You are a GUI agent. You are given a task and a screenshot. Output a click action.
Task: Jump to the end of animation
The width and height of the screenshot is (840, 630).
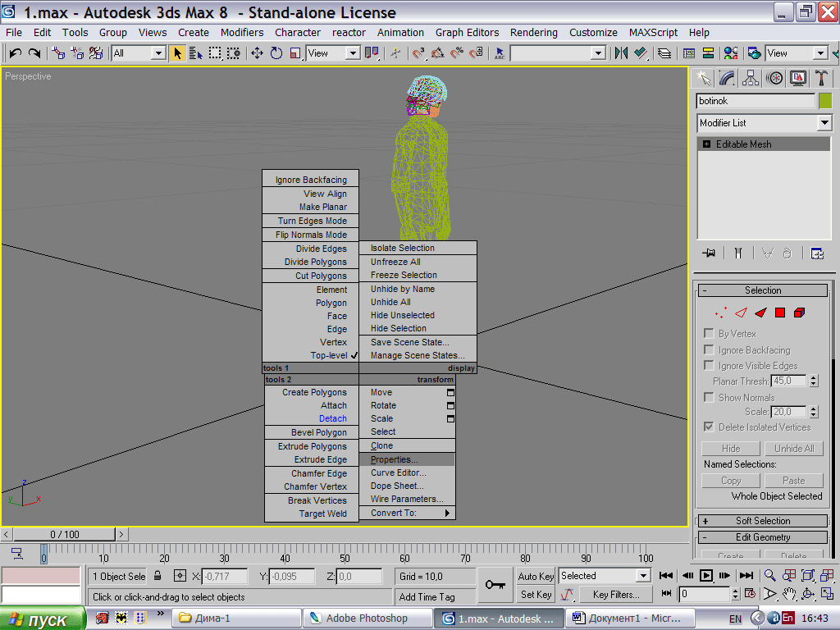click(x=746, y=575)
